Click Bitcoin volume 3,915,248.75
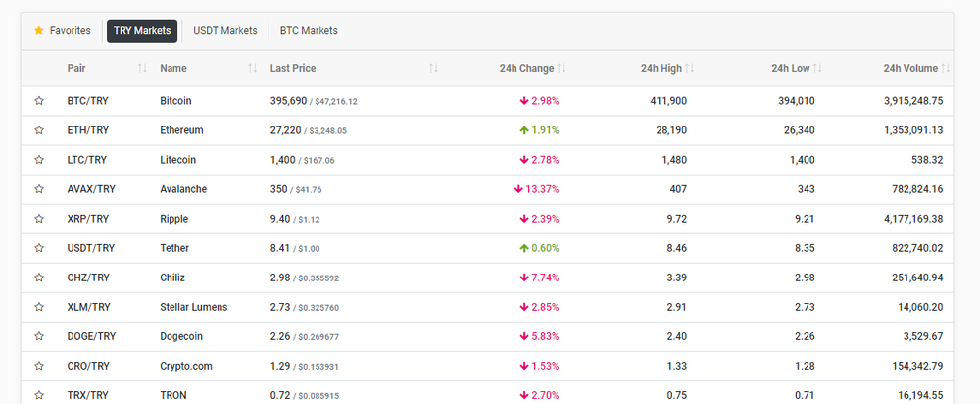980x404 pixels. 913,101
